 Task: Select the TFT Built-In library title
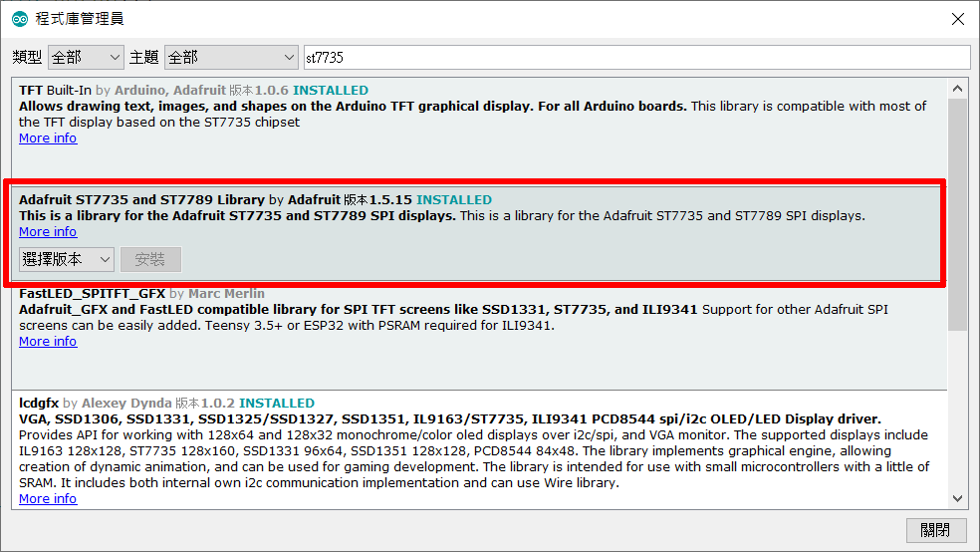point(55,90)
